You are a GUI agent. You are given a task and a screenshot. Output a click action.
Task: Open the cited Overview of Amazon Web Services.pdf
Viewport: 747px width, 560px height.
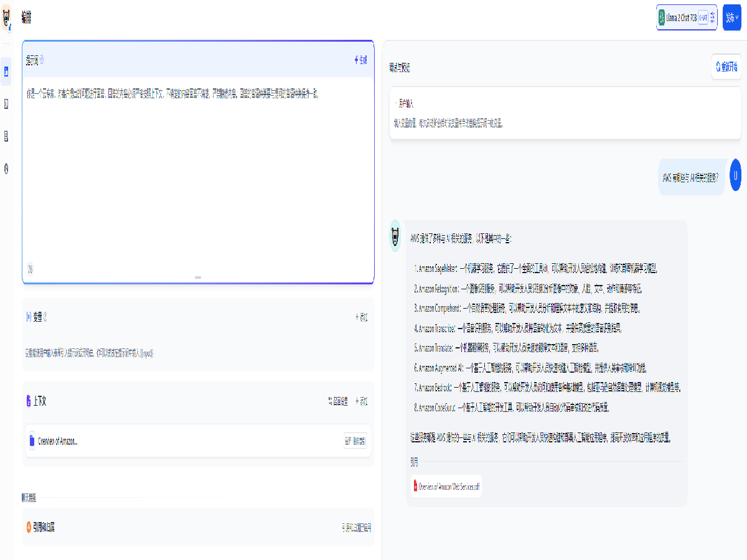(x=446, y=486)
